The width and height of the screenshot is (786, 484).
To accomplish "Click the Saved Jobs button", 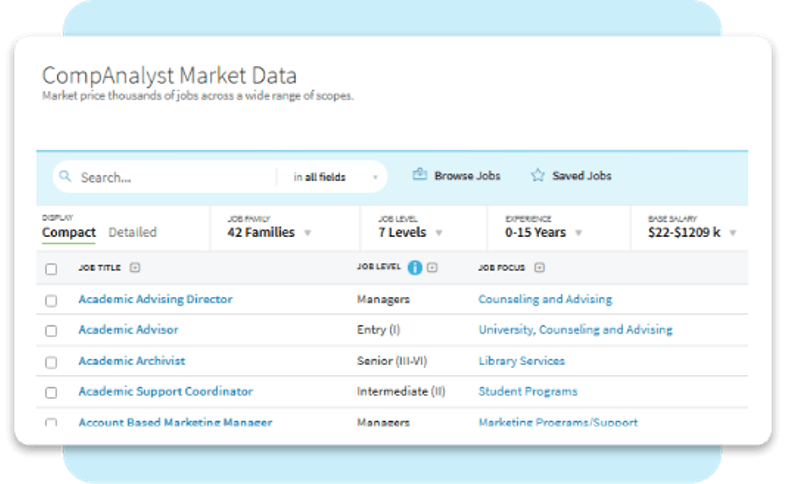I will 571,175.
